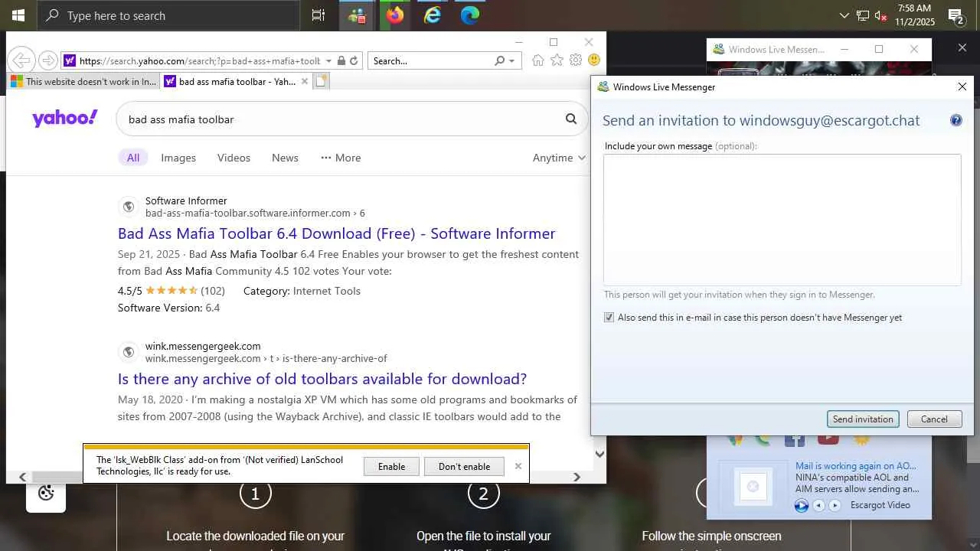Open the Action Center notifications
Screen dimensions: 980x551
[955, 15]
